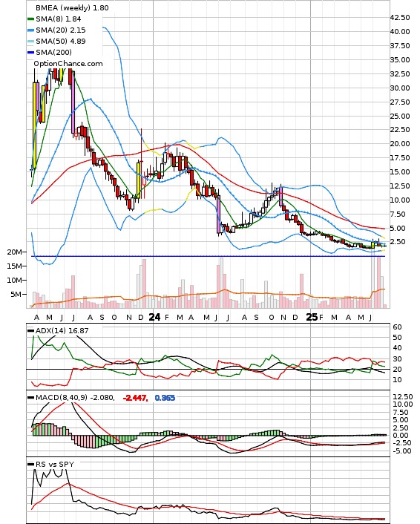Click the ADX black line legend marker
The width and height of the screenshot is (420, 524).
(x=30, y=331)
